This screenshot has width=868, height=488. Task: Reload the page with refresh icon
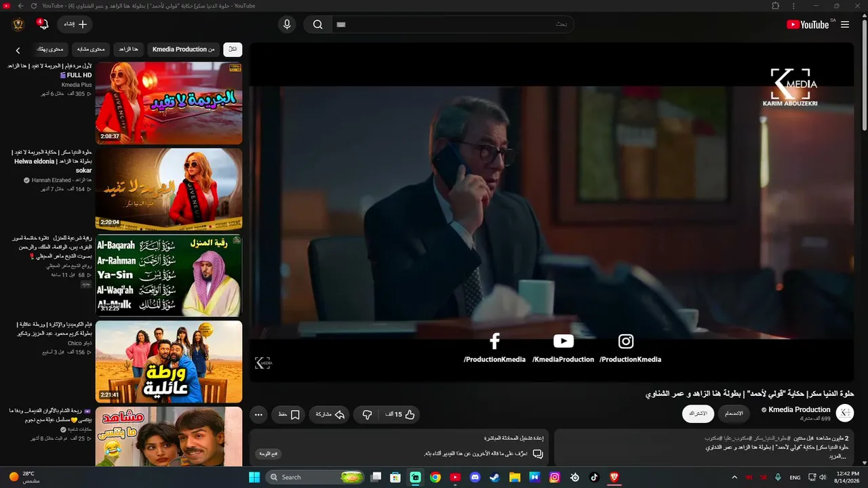click(x=35, y=6)
